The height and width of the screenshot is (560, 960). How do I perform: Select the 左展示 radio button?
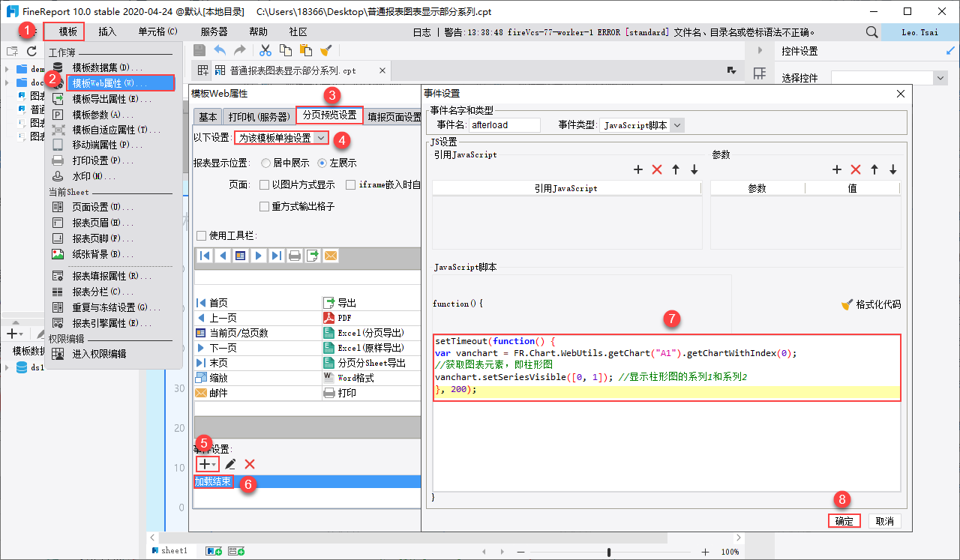(322, 163)
